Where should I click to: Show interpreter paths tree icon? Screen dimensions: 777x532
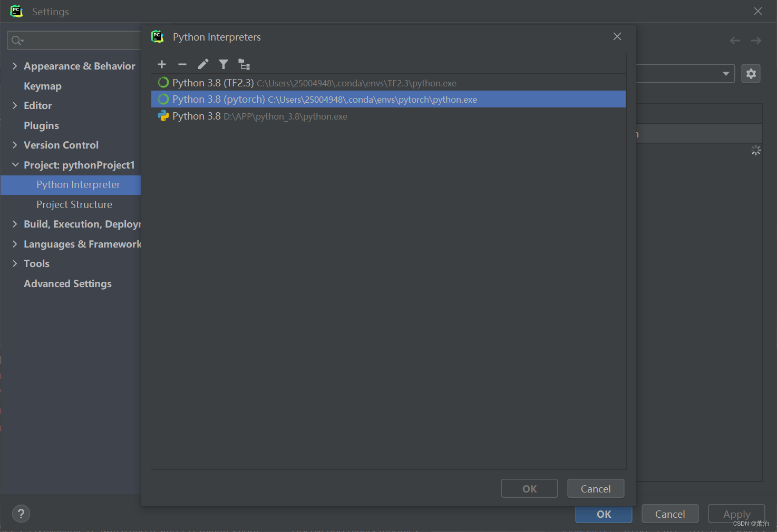click(244, 64)
